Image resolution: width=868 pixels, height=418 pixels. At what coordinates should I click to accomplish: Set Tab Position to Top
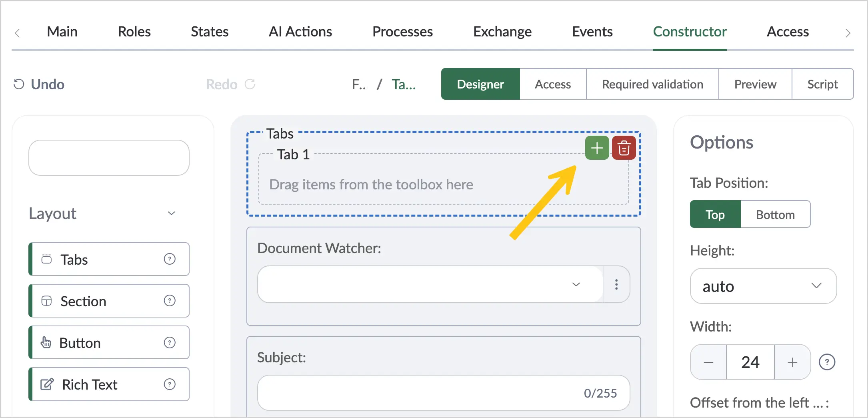click(x=715, y=215)
